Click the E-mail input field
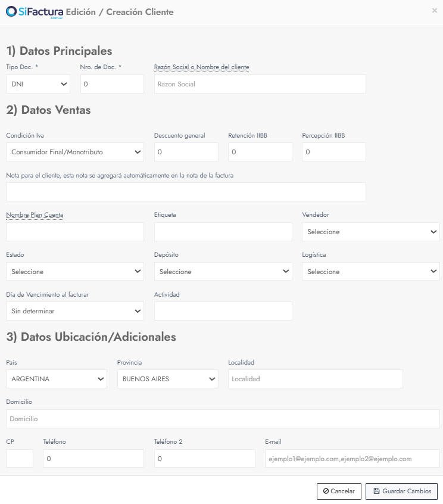The width and height of the screenshot is (443, 504). click(x=352, y=459)
